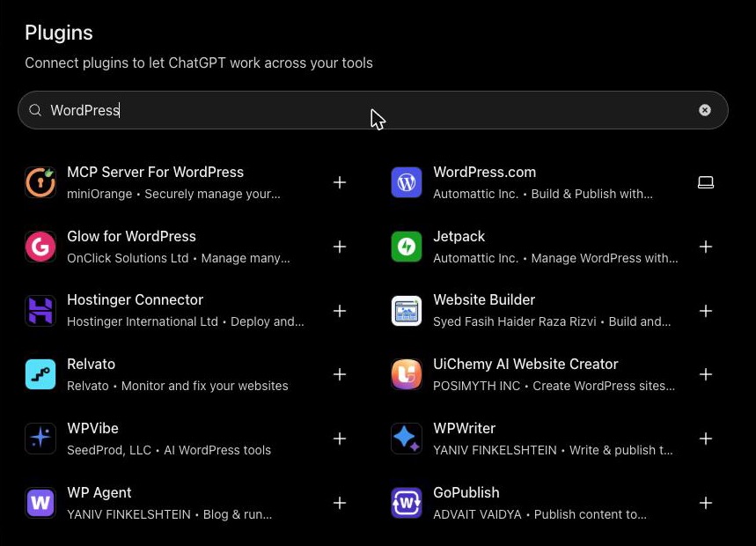Click 'Relvato • Monitor and fix your websites'
The width and height of the screenshot is (756, 546).
(x=178, y=386)
